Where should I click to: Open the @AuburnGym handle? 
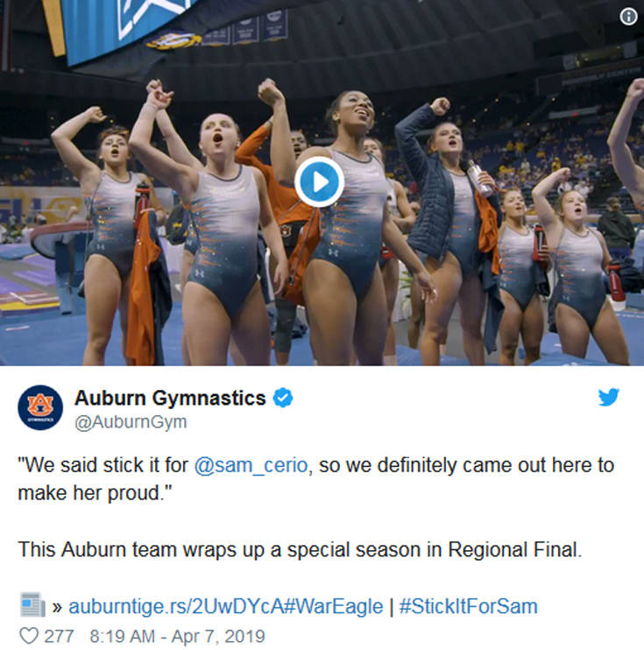coord(131,422)
